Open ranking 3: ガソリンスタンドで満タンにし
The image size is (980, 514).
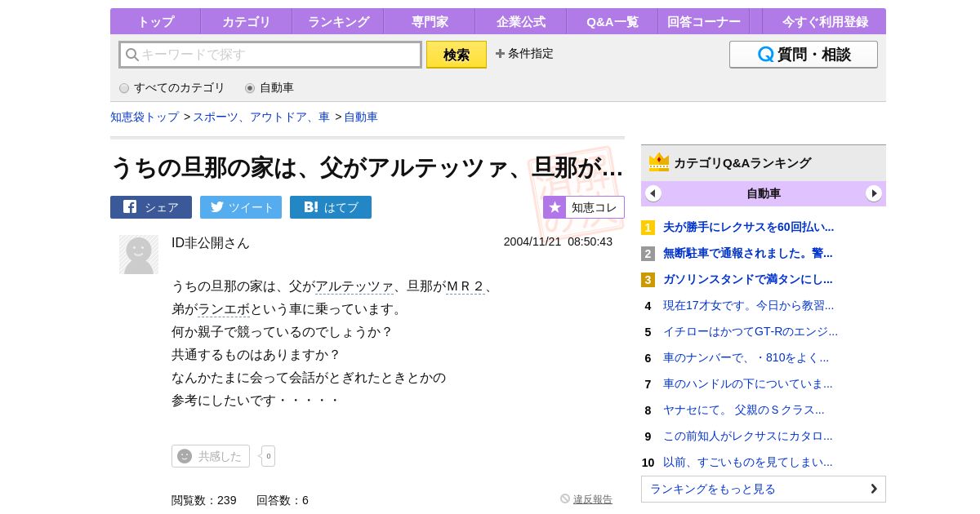pos(748,279)
